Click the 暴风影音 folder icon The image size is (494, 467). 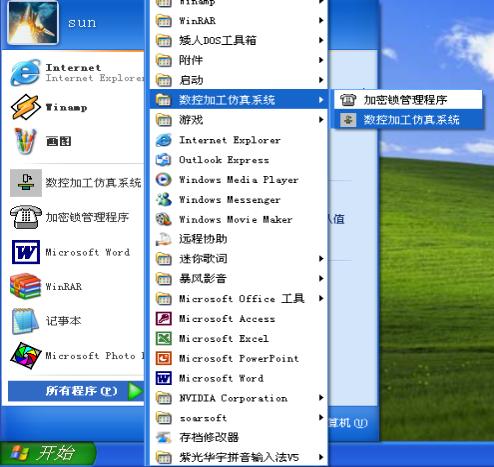[x=164, y=279]
